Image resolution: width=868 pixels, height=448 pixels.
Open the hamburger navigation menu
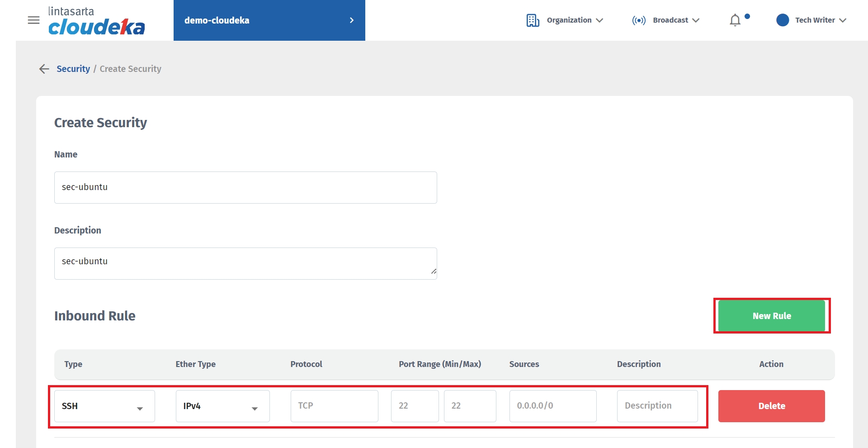pos(33,20)
